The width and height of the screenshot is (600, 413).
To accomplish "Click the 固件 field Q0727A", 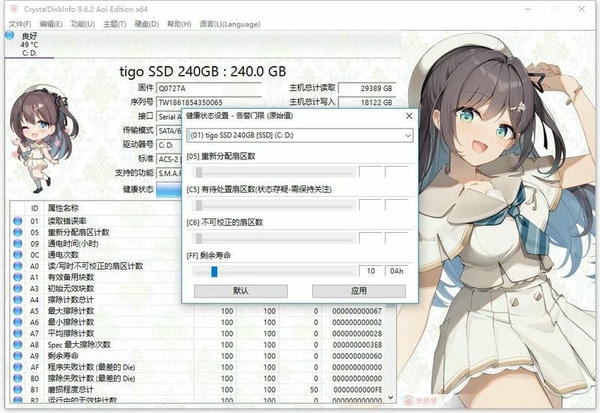I will tap(209, 88).
